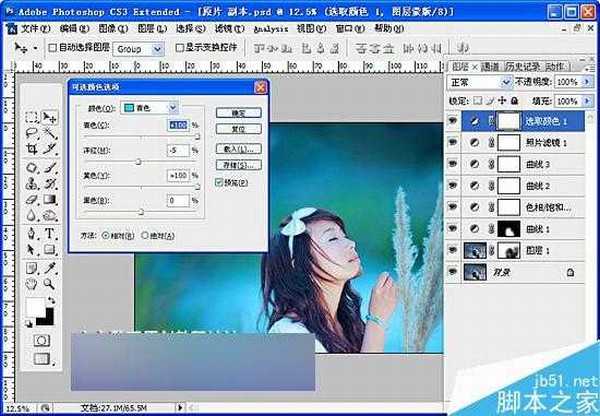Click the lock position icon in Layers panel
Screen dimensions: 600x416
click(502, 101)
